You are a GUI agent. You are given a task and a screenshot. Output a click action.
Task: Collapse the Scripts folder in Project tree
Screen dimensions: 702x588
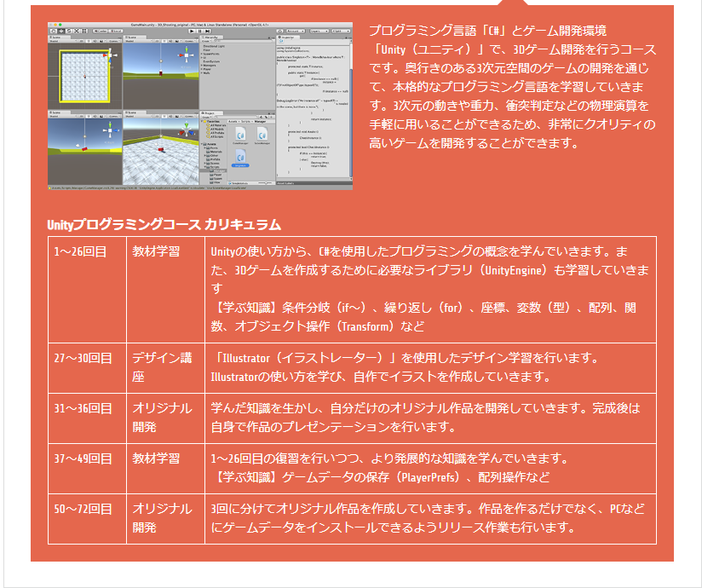204,167
